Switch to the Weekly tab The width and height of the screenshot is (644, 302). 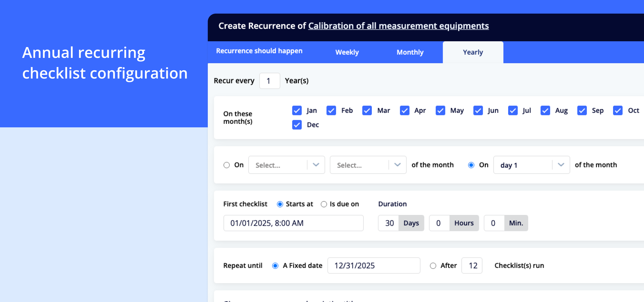pyautogui.click(x=347, y=52)
